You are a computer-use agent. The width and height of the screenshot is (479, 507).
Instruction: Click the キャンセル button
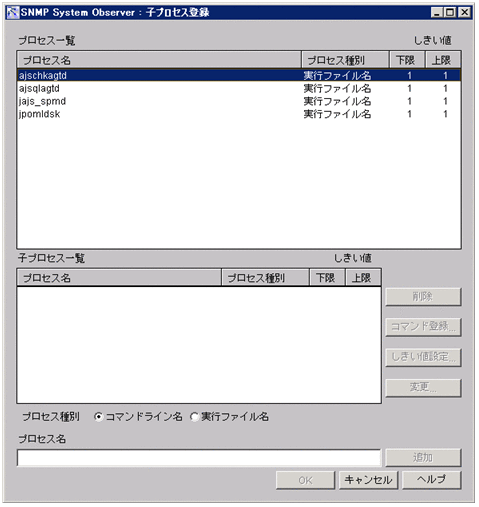coord(368,480)
